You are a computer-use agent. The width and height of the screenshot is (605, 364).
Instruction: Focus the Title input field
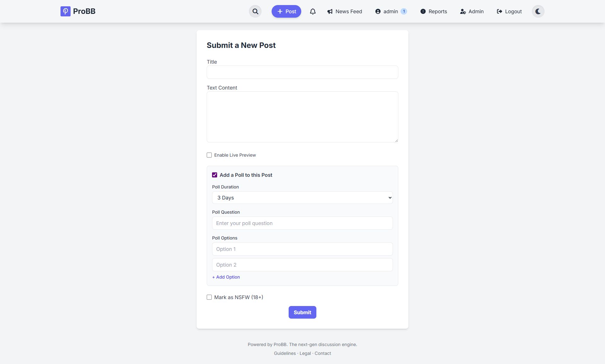[x=302, y=72]
